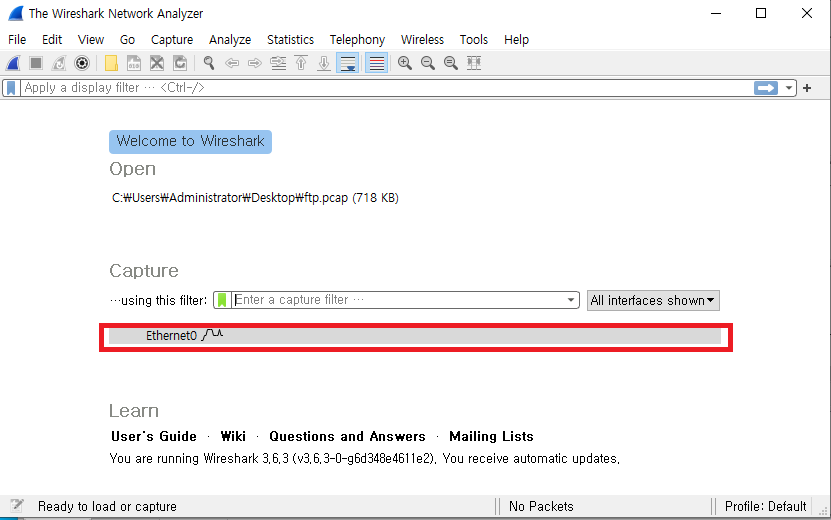The height and width of the screenshot is (520, 831).
Task: Click the Save capture file icon
Action: click(134, 63)
